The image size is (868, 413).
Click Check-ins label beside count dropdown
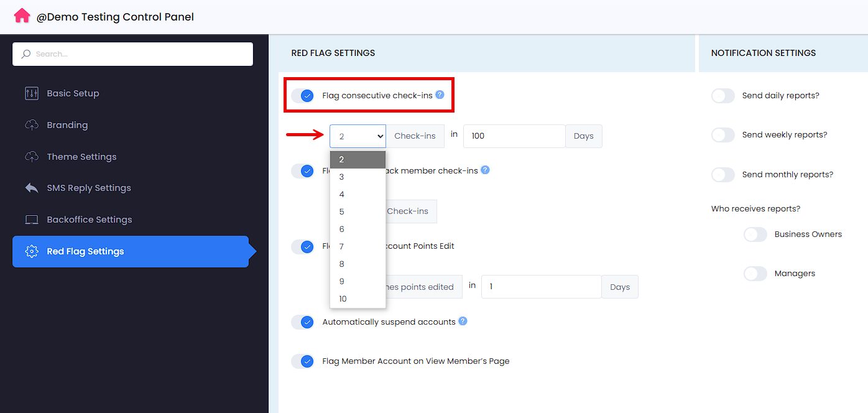coord(415,136)
